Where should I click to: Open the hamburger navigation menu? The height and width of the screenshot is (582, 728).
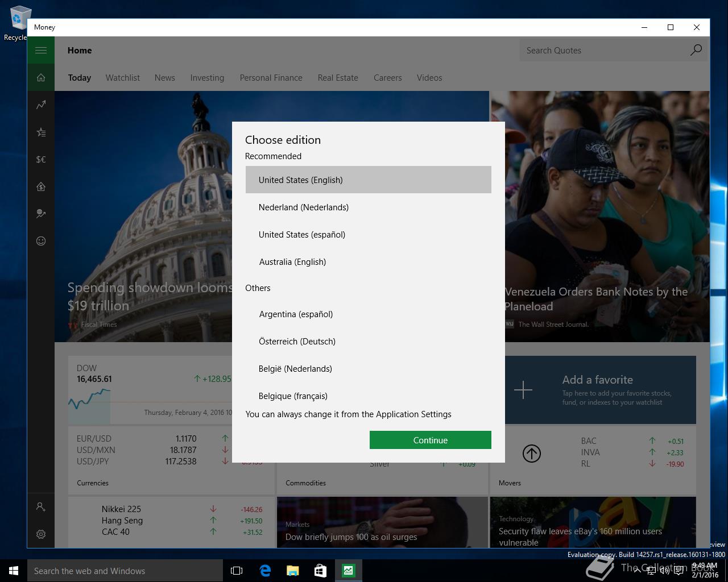click(x=41, y=51)
